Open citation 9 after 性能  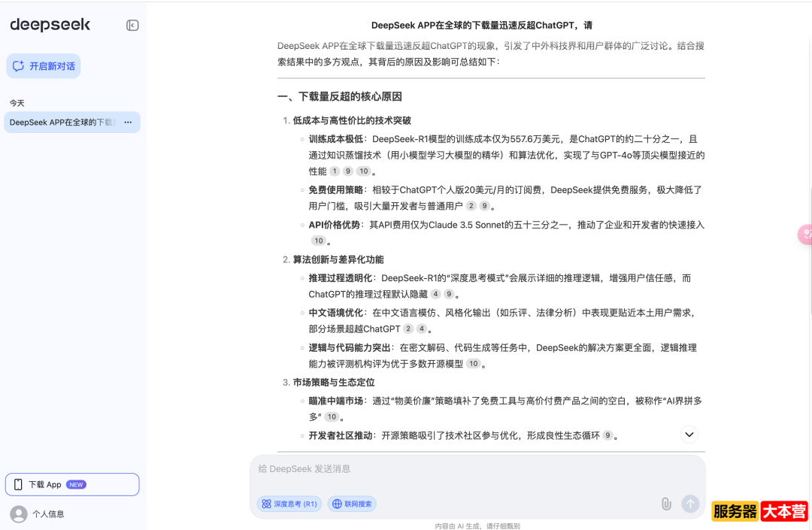[x=348, y=171]
